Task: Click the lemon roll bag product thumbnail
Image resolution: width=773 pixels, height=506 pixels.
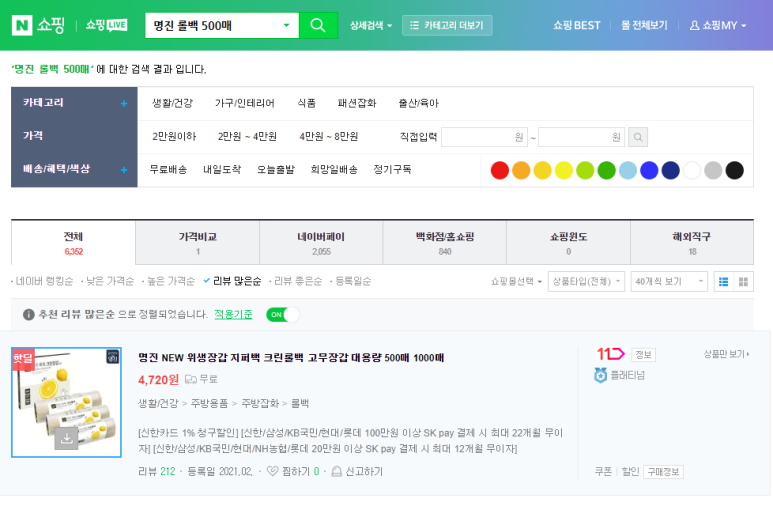Action: [x=67, y=402]
